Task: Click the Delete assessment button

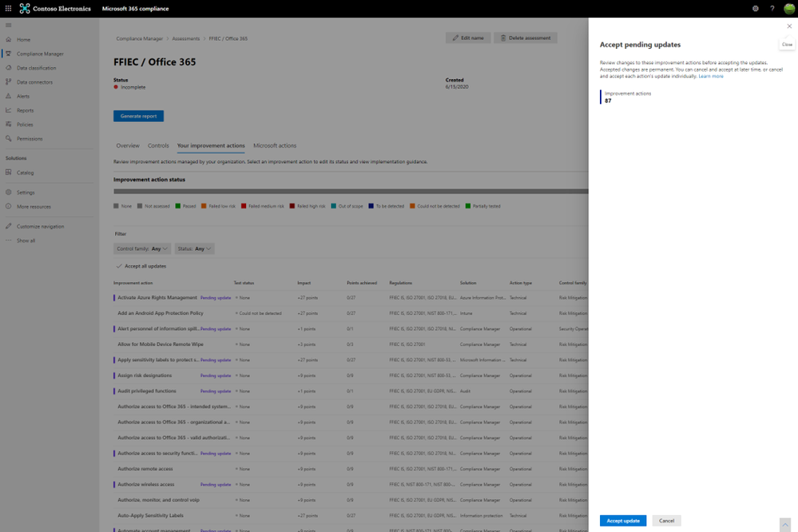Action: [526, 38]
